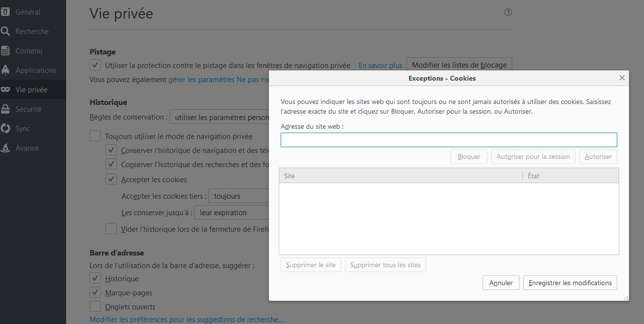Image resolution: width=644 pixels, height=324 pixels.
Task: Open the Accepter les cookies tiers dropdown
Action: [239, 196]
